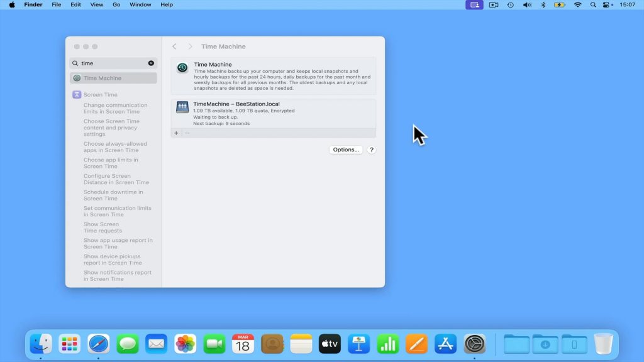Click the Time Machine clock icon in description
644x362 pixels.
coord(182,68)
